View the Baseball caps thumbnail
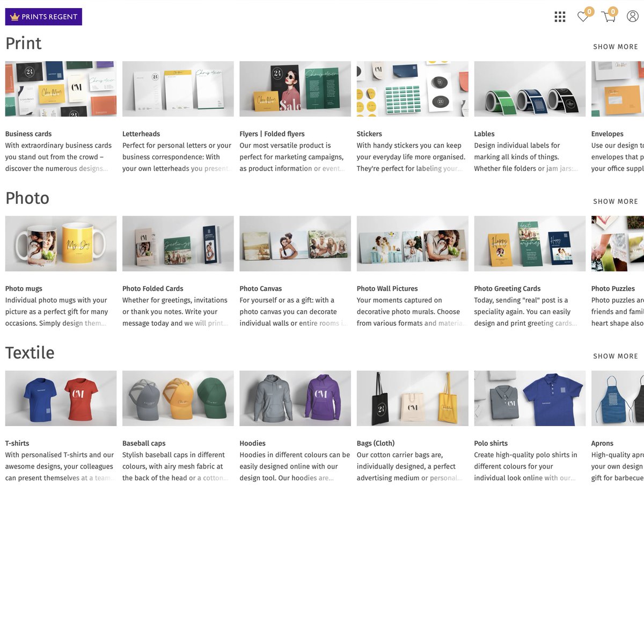The width and height of the screenshot is (644, 644). (x=178, y=398)
